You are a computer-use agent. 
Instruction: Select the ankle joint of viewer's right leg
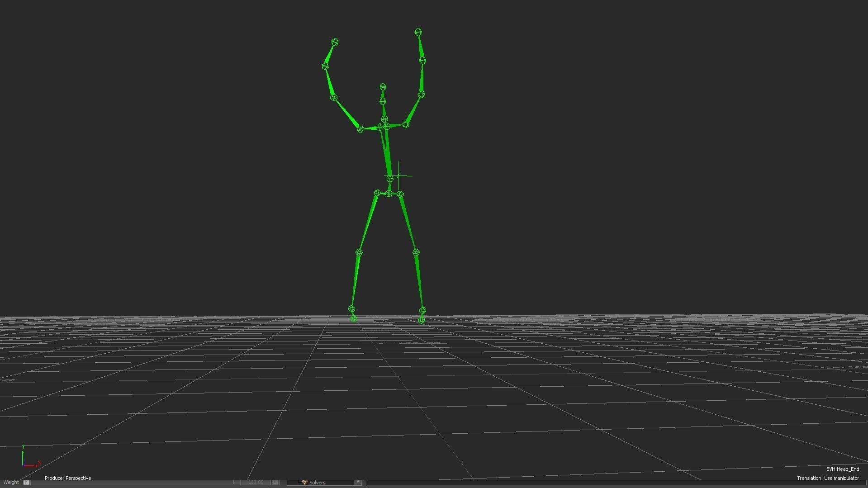point(422,310)
